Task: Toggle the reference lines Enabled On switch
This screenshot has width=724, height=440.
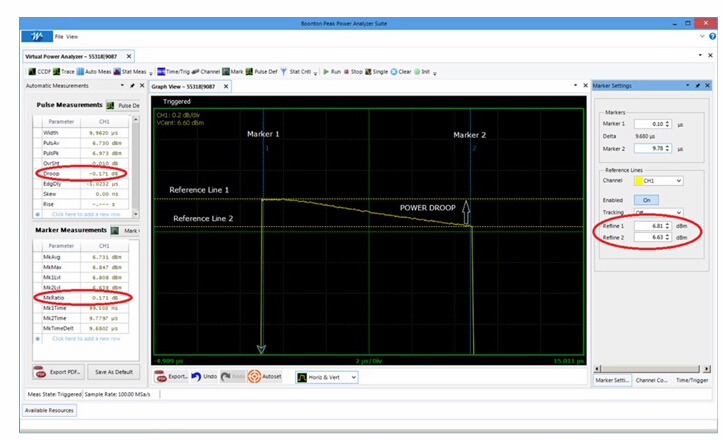Action: click(648, 199)
